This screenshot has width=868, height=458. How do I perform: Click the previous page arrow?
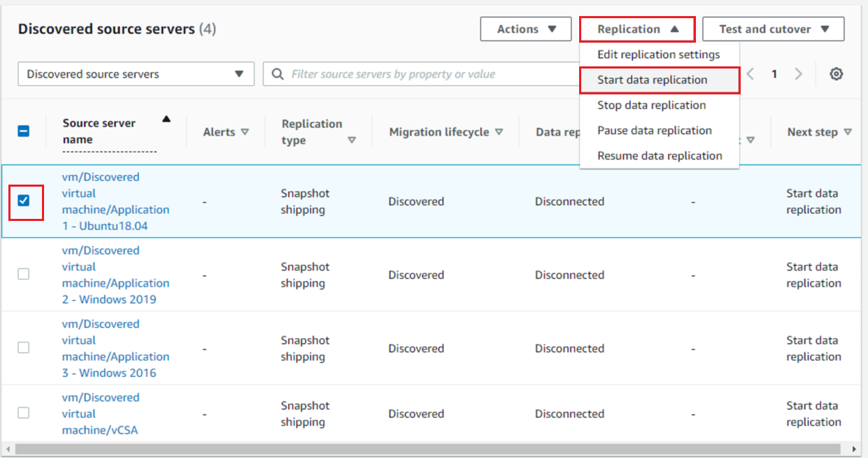click(750, 73)
